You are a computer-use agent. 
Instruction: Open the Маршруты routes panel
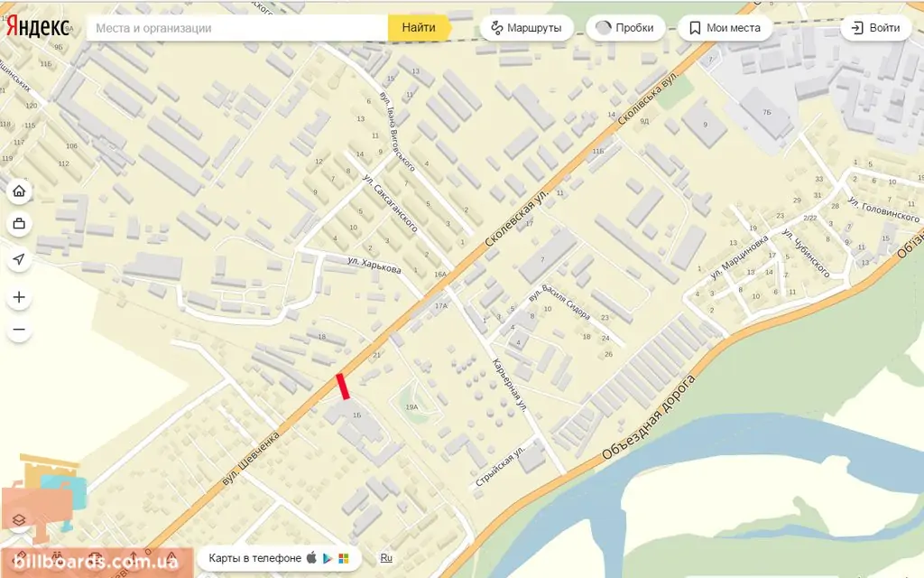(526, 28)
